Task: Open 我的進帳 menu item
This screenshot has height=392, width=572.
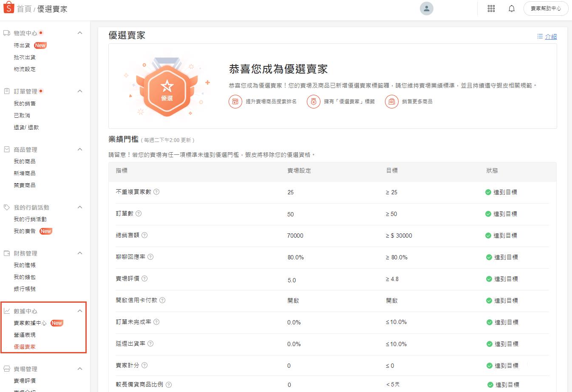Action: 25,265
